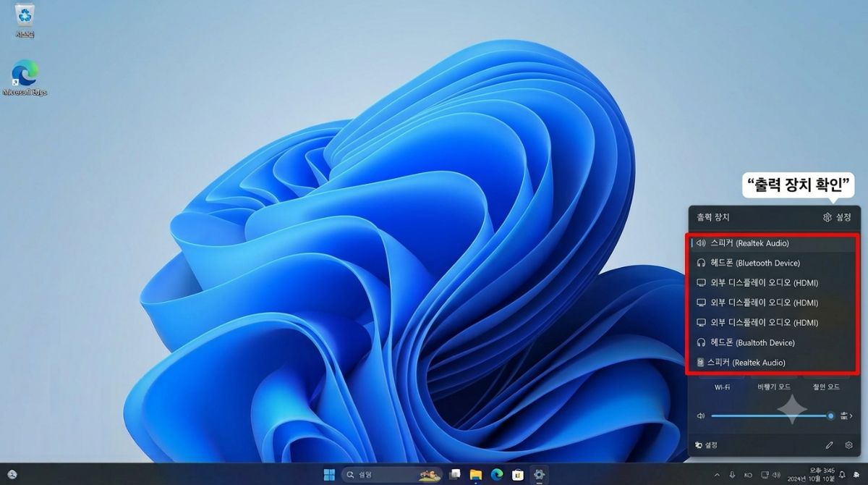Viewport: 868px width, 485px height.
Task: Switch input language via KO indicator
Action: click(748, 475)
